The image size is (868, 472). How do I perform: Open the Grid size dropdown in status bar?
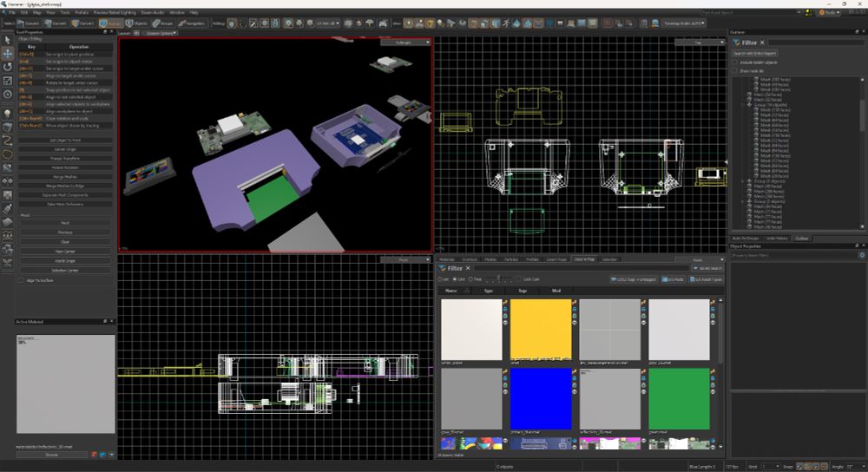pyautogui.click(x=771, y=467)
